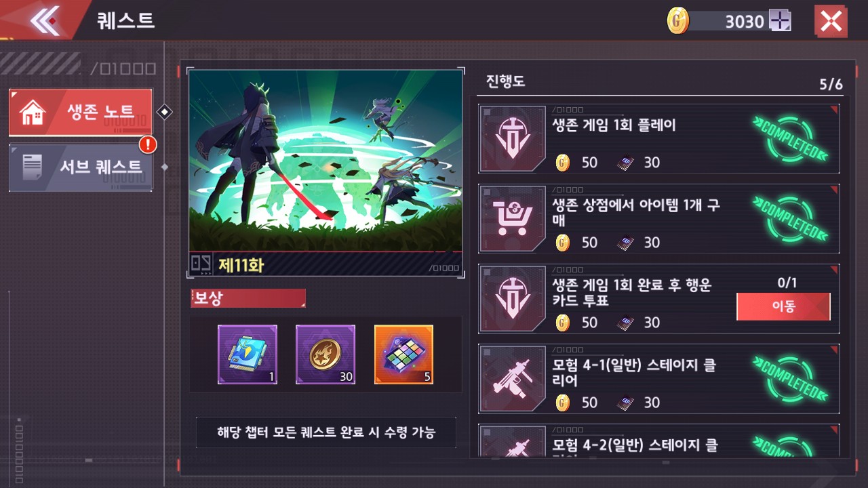Tap the sword emblem of 생존 게임 1회 플레이
Viewport: 868px width, 488px height.
click(512, 139)
